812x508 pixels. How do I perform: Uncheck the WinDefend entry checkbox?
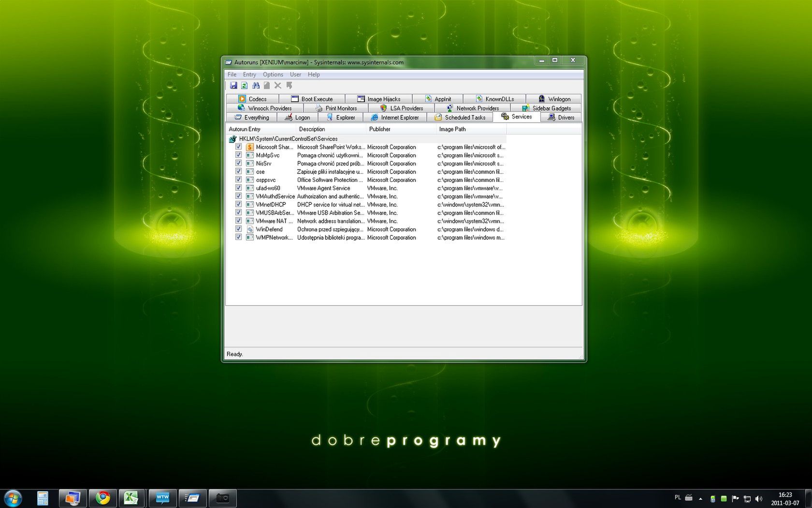point(238,229)
